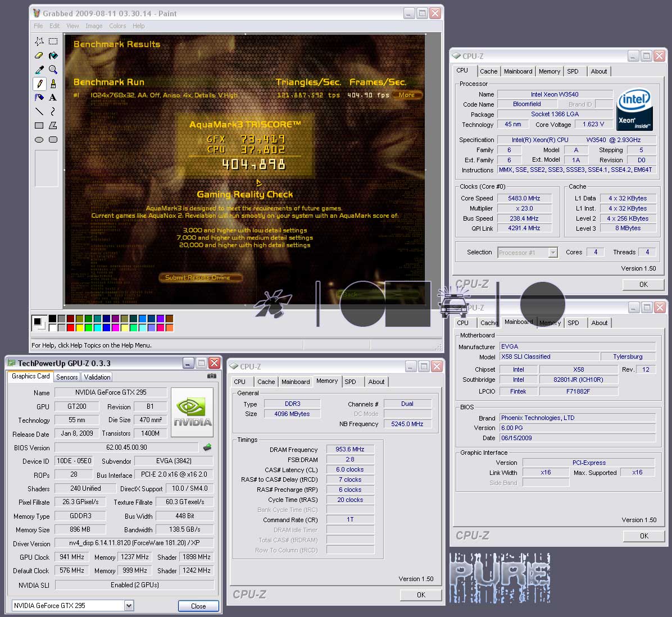Click the BIOS Version 62.00.45.00.90 field
This screenshot has width=672, height=617.
(126, 447)
